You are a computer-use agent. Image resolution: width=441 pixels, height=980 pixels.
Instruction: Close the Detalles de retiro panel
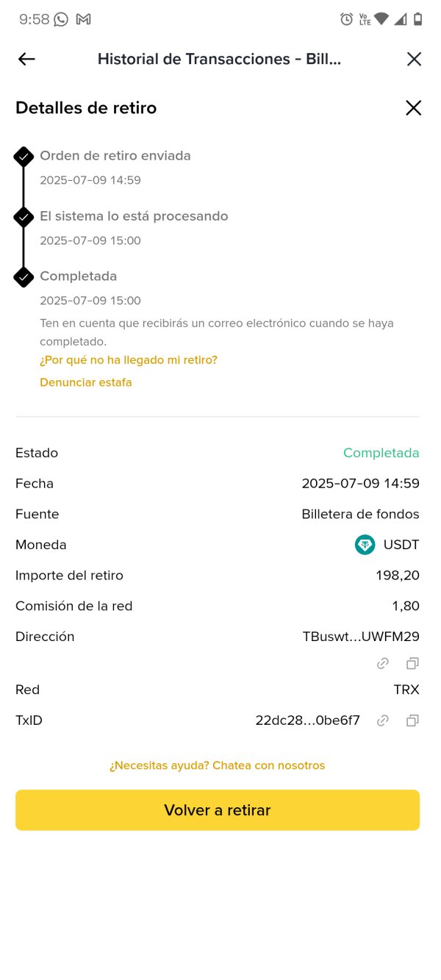[414, 108]
